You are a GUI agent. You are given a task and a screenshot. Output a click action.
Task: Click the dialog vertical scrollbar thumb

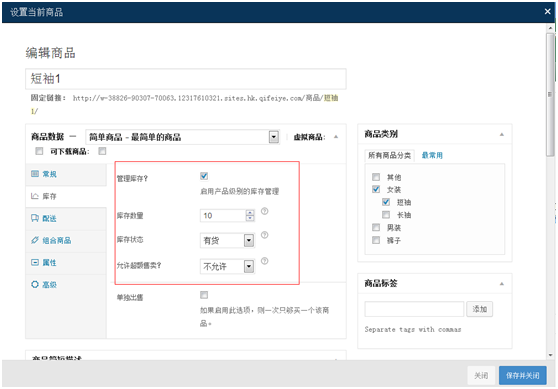pyautogui.click(x=551, y=95)
